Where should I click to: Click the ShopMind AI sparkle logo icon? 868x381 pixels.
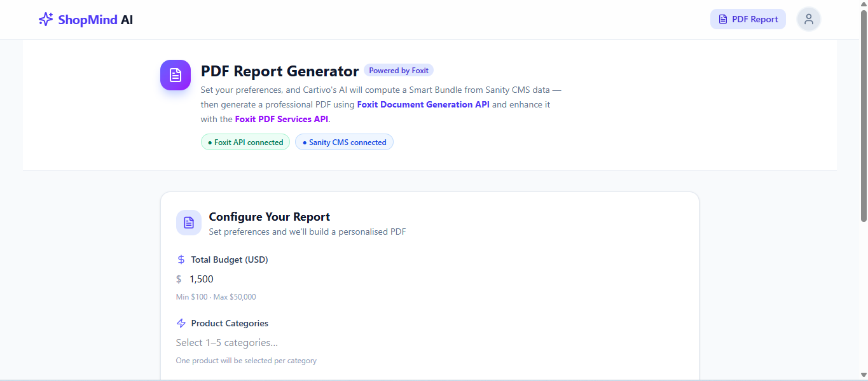coord(46,19)
